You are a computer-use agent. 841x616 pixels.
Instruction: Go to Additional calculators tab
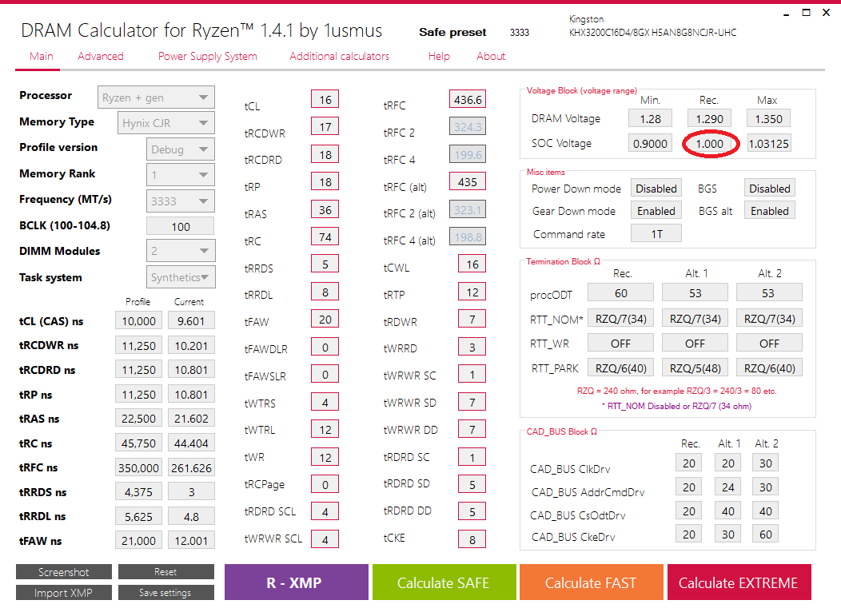coord(339,56)
